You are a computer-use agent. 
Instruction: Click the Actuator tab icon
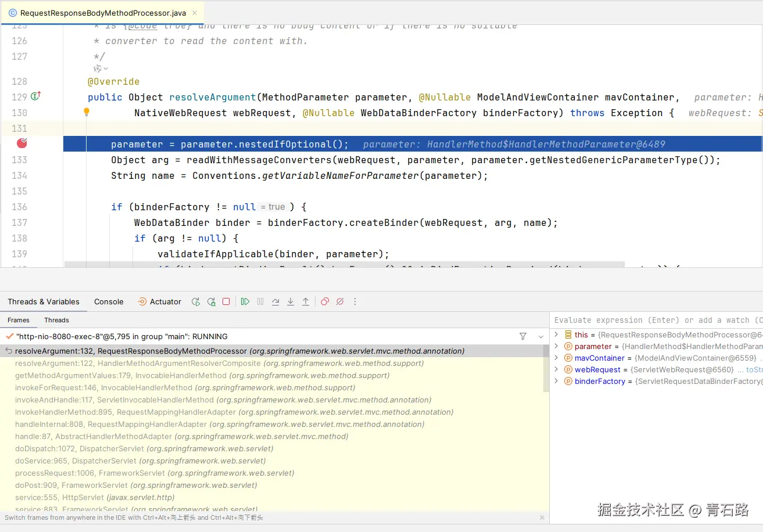142,301
